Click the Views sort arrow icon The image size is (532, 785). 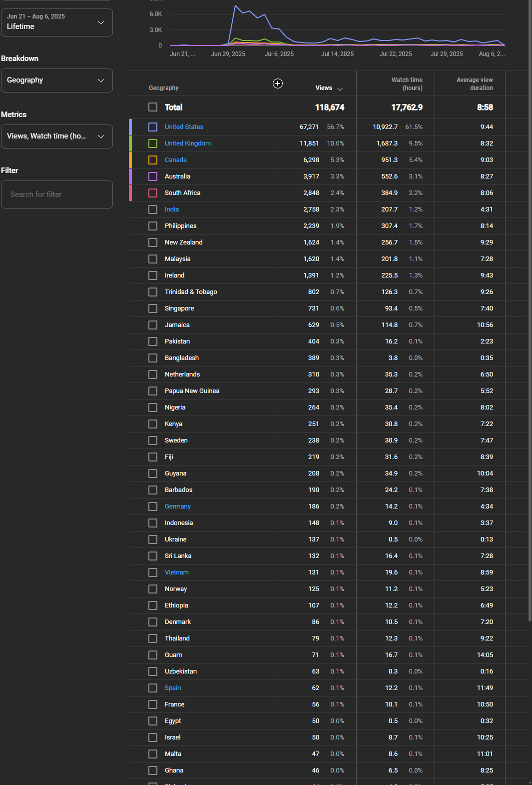[x=340, y=88]
